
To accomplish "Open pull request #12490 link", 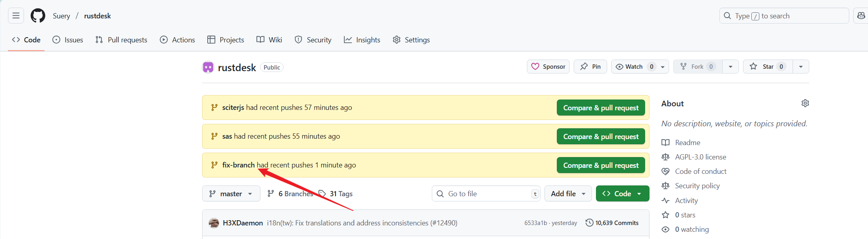I will [443, 223].
